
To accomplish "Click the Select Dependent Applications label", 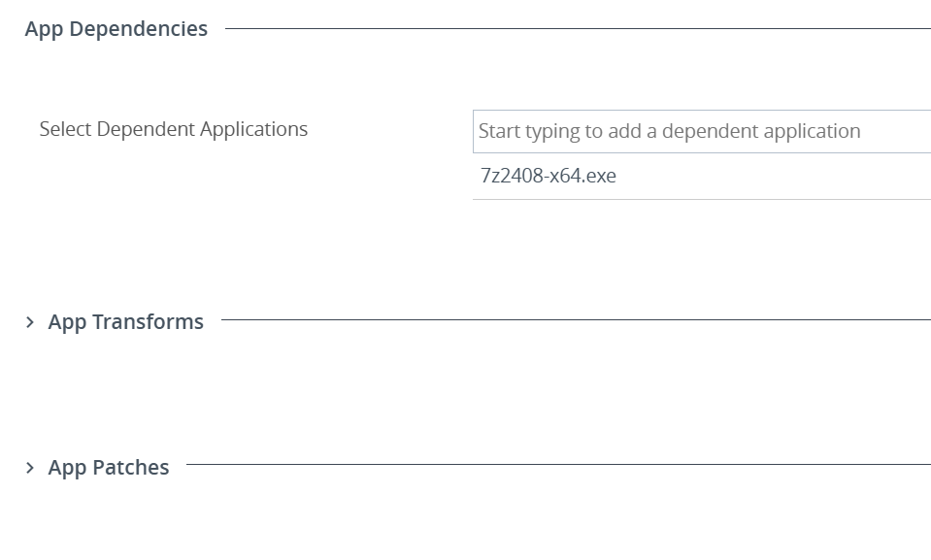I will 174,129.
